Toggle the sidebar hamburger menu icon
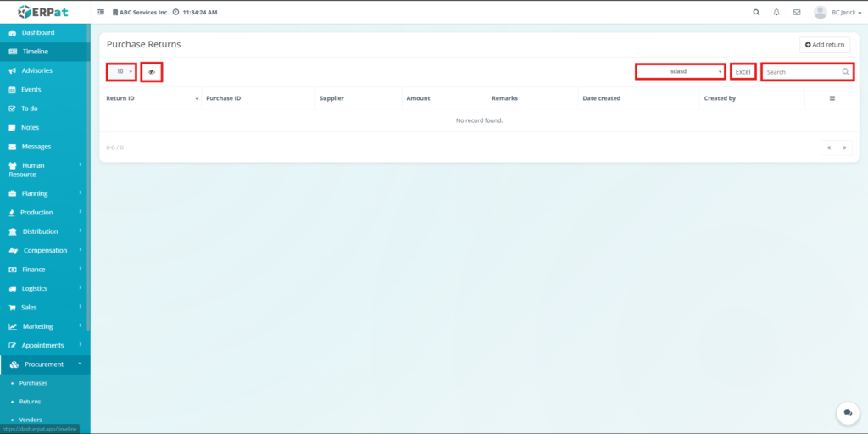 click(x=102, y=13)
